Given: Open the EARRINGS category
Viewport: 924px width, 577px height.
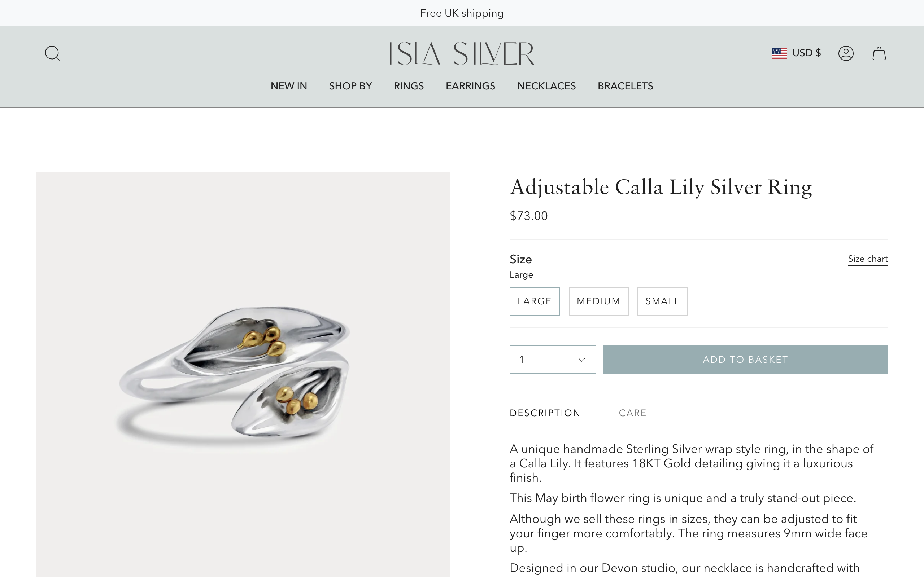Looking at the screenshot, I should point(470,86).
